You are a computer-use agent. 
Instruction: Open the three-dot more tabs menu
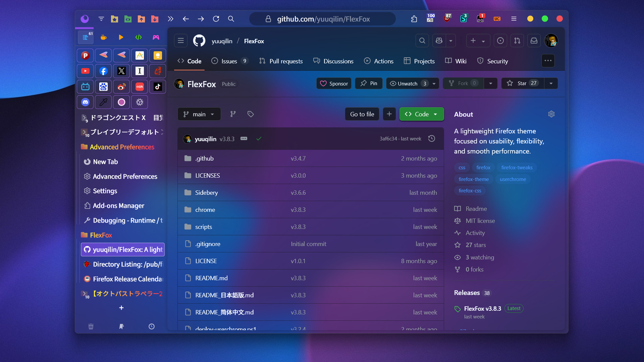[x=548, y=61]
